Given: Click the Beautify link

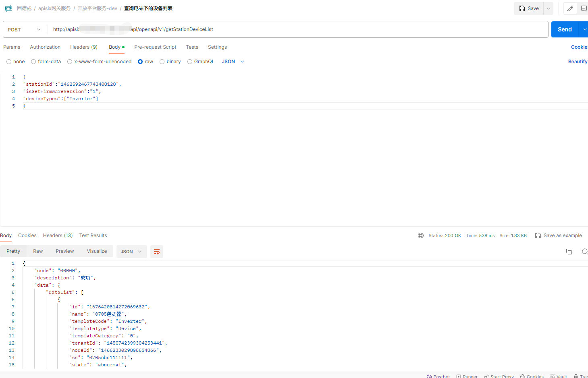Looking at the screenshot, I should tap(578, 62).
